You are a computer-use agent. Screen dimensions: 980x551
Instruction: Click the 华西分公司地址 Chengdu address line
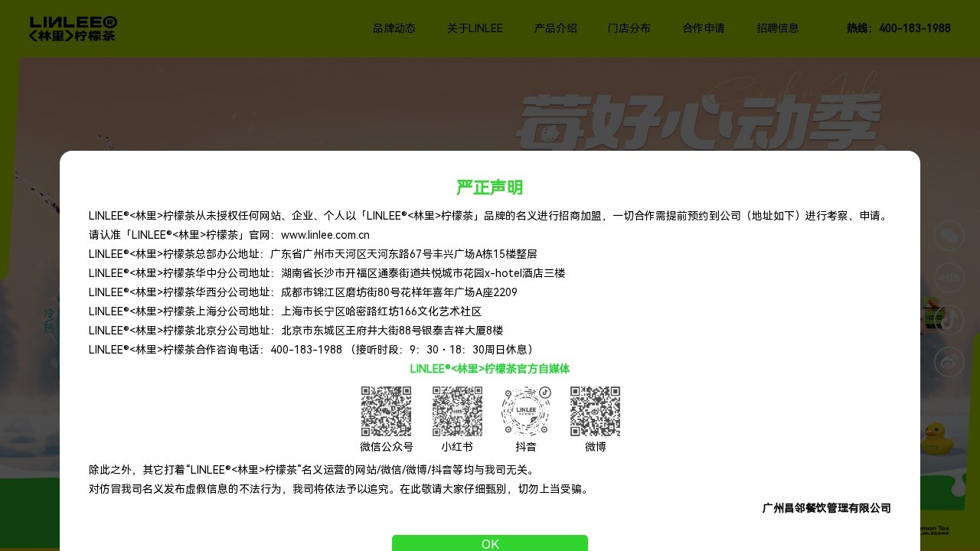303,292
